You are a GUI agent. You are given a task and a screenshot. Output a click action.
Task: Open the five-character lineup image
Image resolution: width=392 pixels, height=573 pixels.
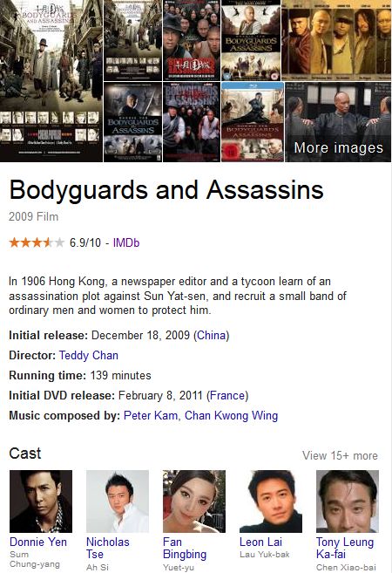pyautogui.click(x=336, y=40)
